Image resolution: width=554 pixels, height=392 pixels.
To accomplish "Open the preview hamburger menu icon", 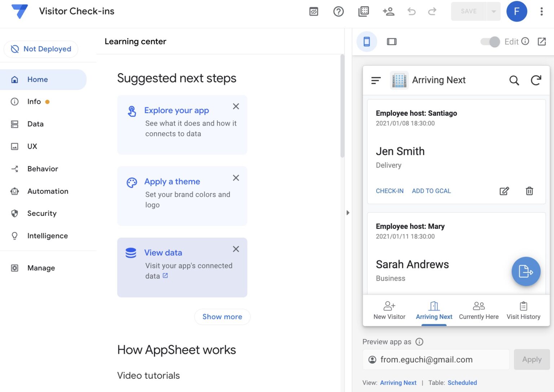I will pyautogui.click(x=376, y=80).
